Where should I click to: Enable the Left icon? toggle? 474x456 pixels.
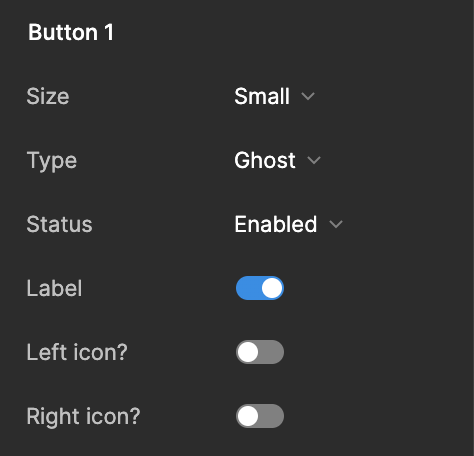click(260, 352)
